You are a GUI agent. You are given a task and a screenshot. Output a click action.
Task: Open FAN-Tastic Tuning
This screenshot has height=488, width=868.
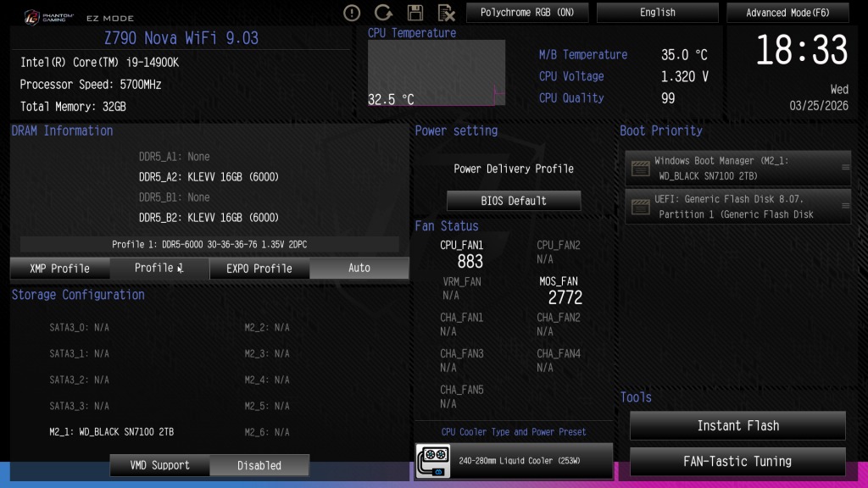click(x=738, y=462)
